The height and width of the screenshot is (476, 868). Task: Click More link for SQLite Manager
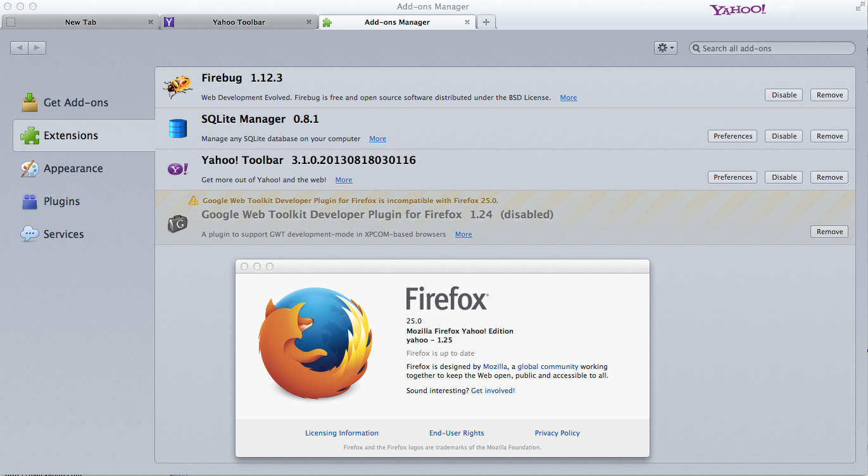(x=378, y=139)
